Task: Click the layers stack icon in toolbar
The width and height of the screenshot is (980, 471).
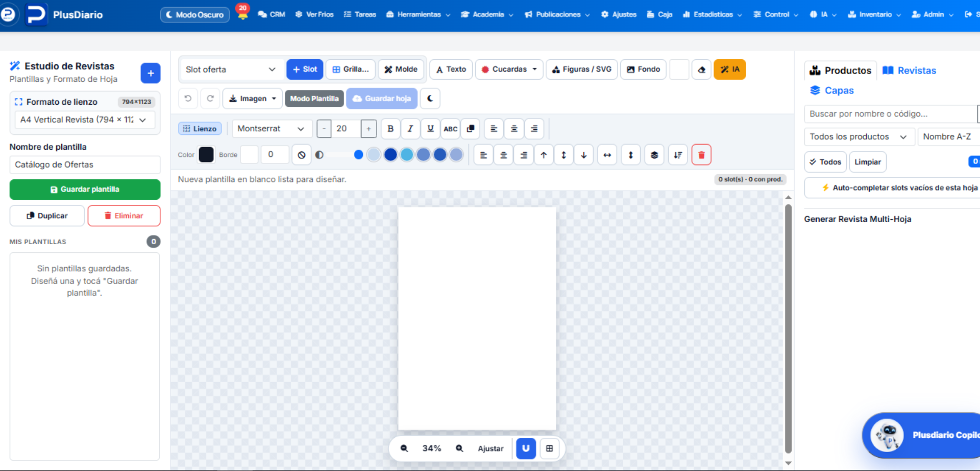Action: tap(654, 155)
